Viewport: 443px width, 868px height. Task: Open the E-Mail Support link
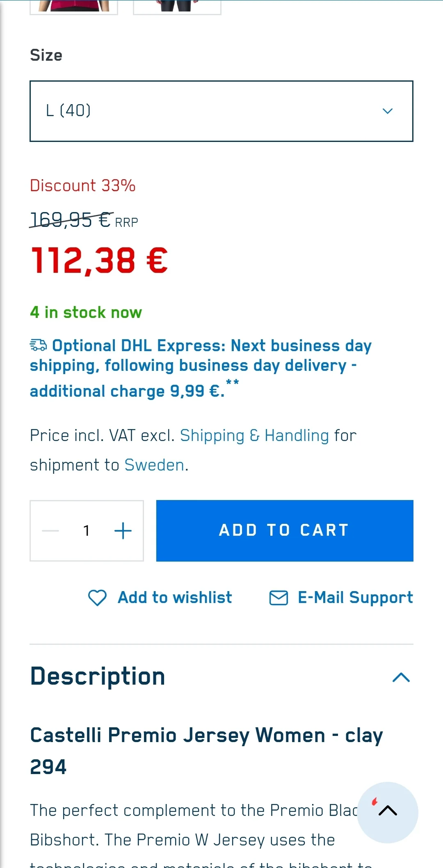click(x=355, y=598)
